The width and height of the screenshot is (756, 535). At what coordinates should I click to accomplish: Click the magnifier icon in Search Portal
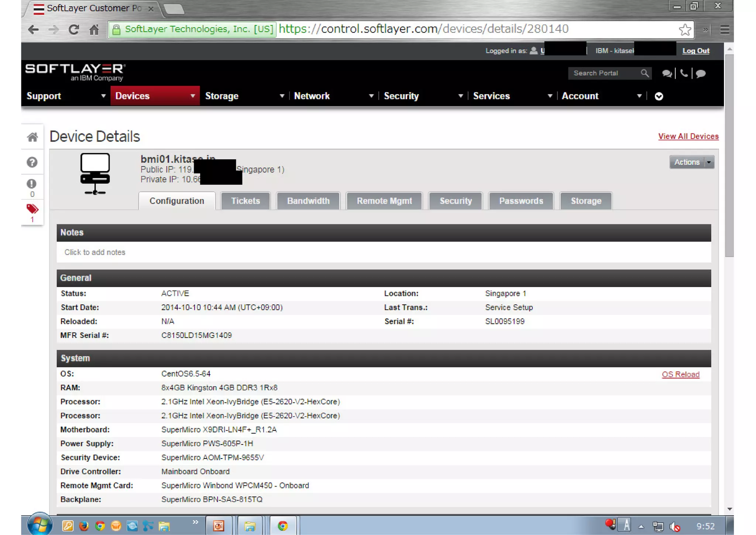(x=645, y=73)
